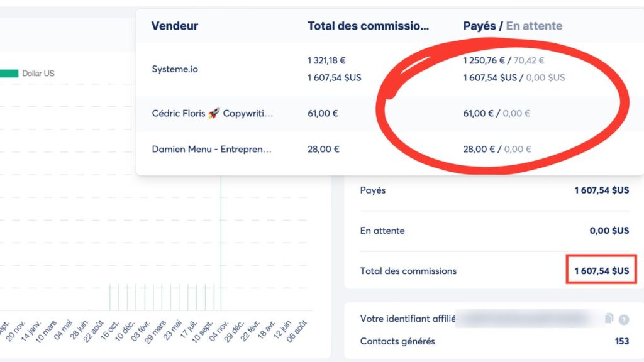Click the Total des commissions summary label

pyautogui.click(x=408, y=271)
